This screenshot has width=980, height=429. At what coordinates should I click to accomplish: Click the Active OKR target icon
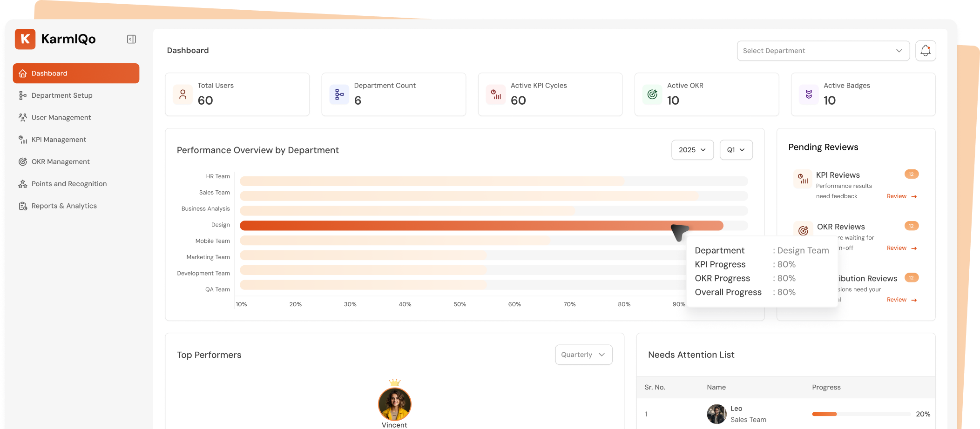(x=653, y=94)
